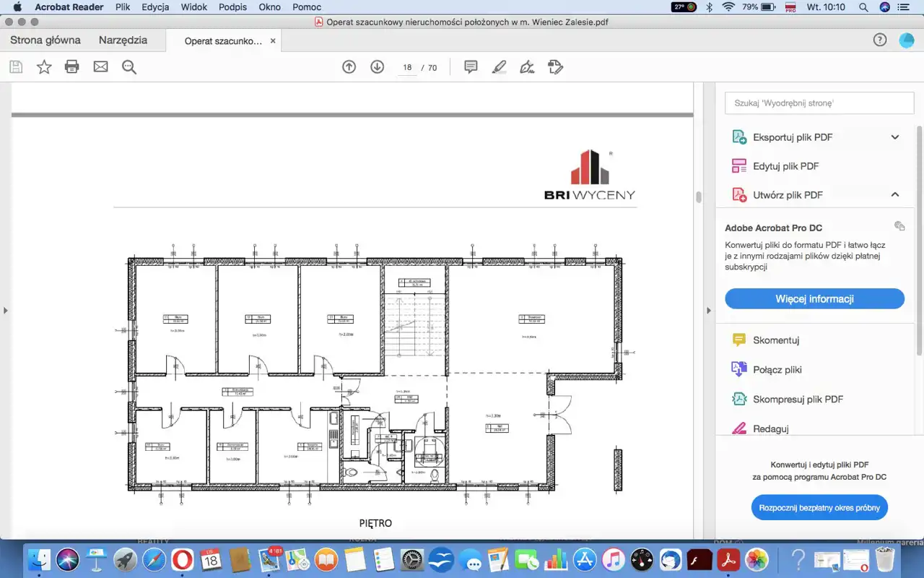Open the help question mark icon
The image size is (924, 578).
click(x=879, y=40)
